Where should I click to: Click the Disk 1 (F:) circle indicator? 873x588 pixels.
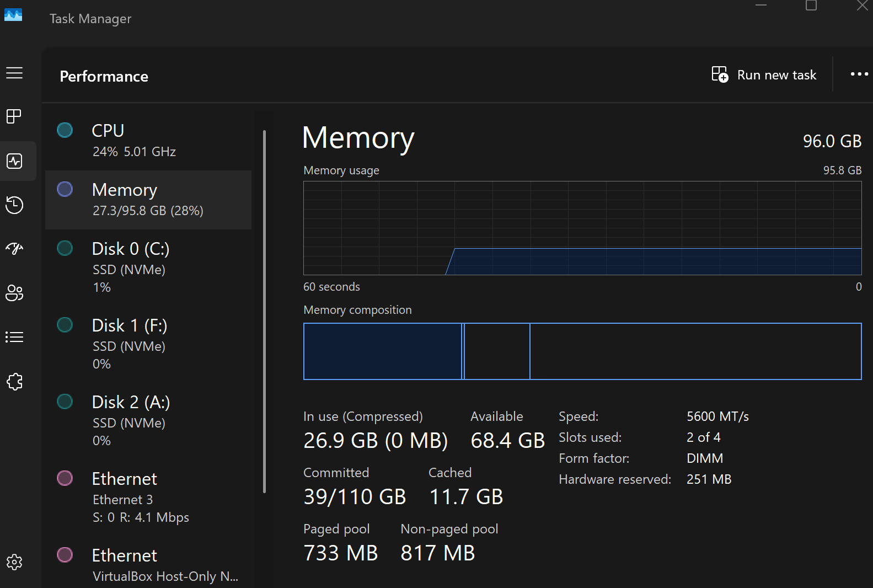pos(65,325)
